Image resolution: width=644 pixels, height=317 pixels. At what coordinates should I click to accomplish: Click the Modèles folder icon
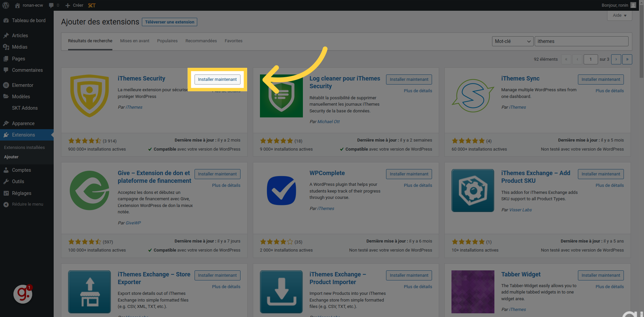pyautogui.click(x=6, y=97)
